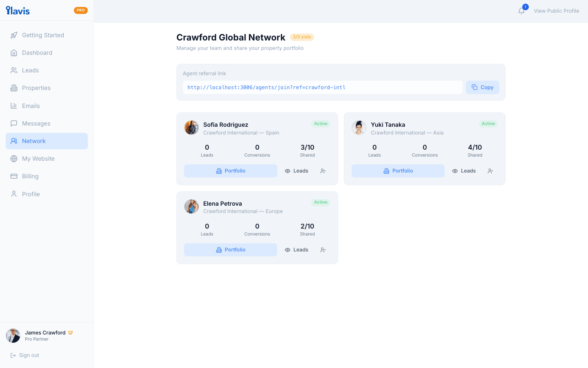Click the remove-agent icon on Yuki Tanaka's card
The height and width of the screenshot is (368, 588).
pos(490,171)
